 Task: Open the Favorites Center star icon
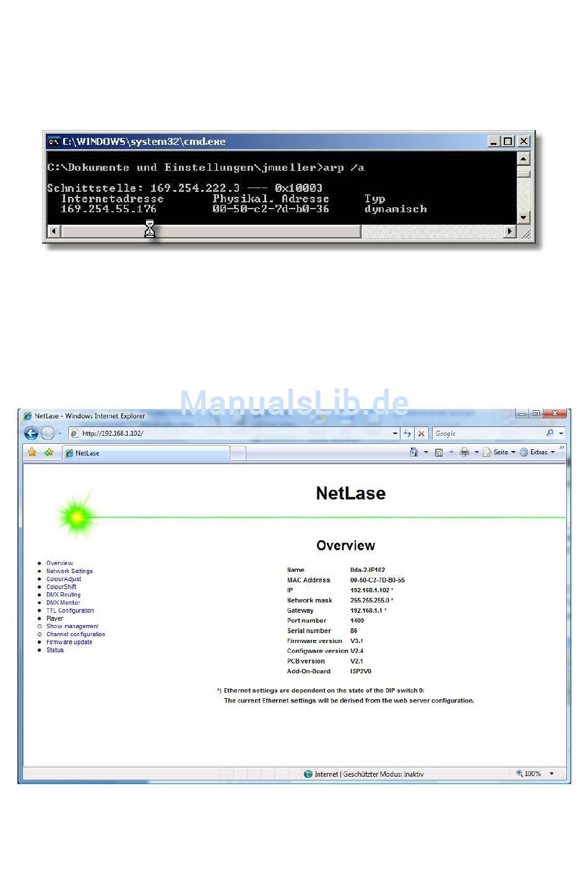[32, 452]
